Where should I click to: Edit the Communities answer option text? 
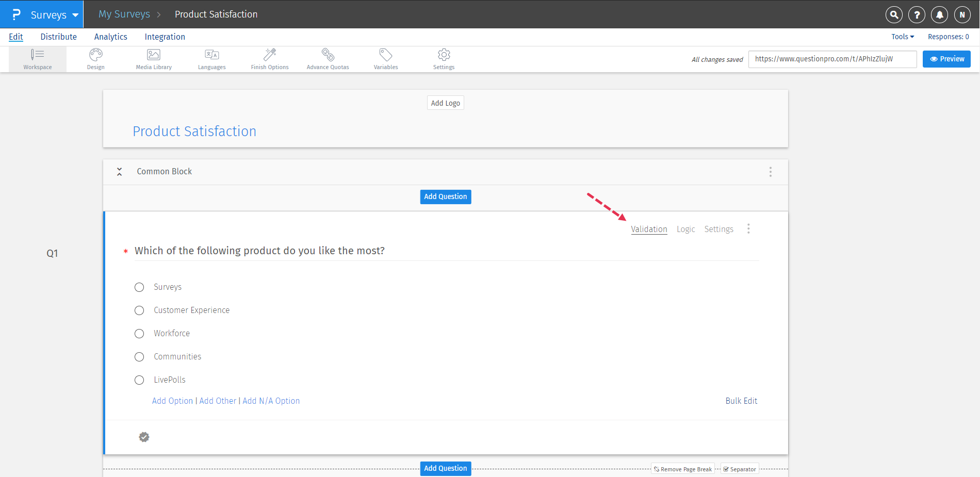[x=177, y=357]
